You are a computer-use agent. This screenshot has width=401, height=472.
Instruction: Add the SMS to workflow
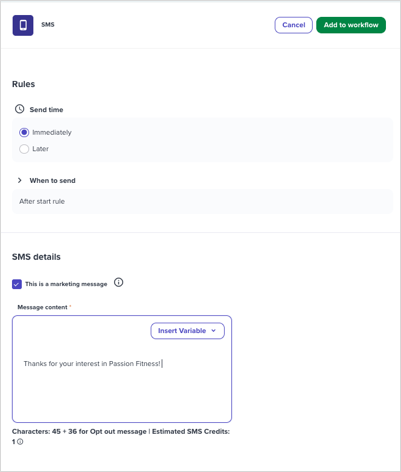click(x=351, y=25)
